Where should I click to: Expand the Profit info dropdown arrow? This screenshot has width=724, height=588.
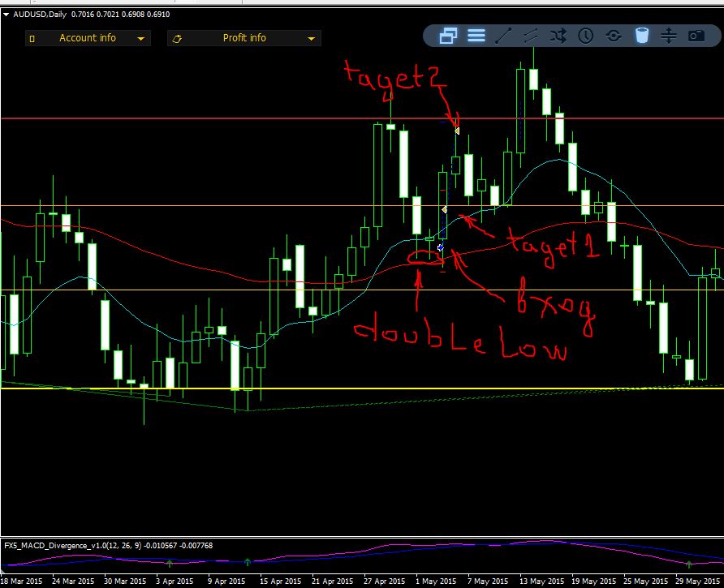point(311,39)
